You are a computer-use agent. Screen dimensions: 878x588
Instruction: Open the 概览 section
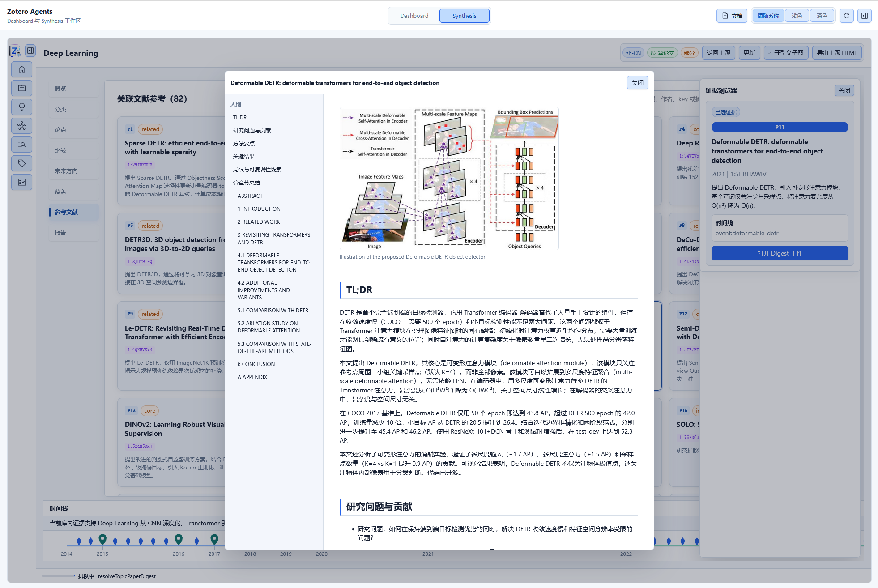74,89
